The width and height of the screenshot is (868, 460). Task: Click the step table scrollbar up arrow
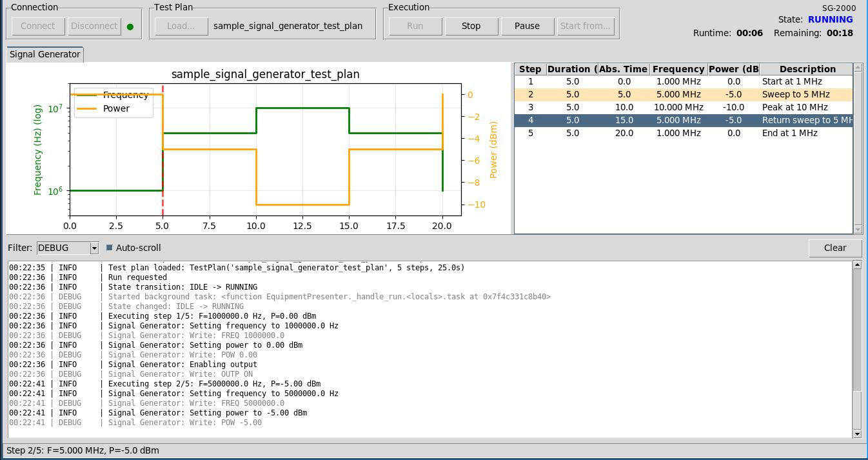coord(858,67)
